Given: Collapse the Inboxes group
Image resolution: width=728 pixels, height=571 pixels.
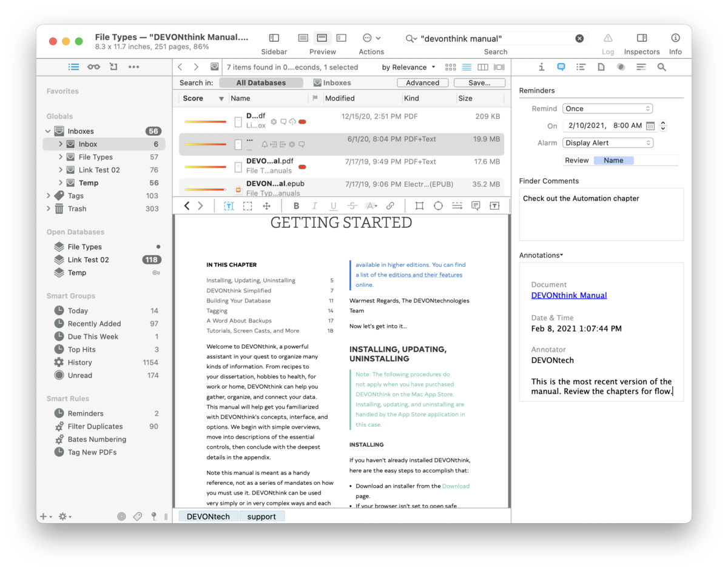Looking at the screenshot, I should (48, 131).
